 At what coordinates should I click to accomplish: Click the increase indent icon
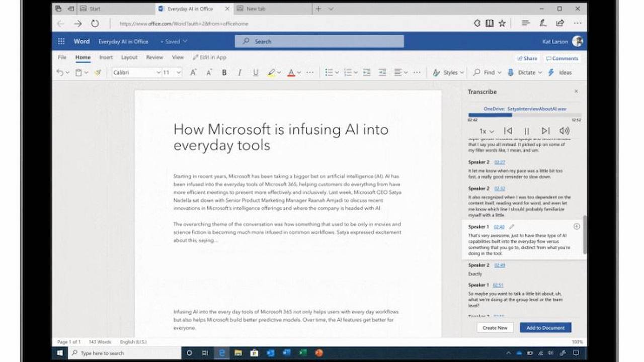coord(382,73)
